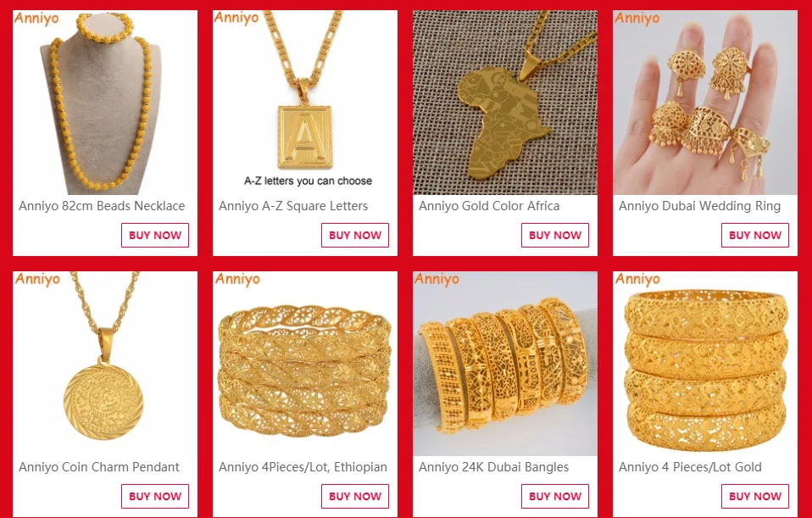This screenshot has width=812, height=518.
Task: Click Buy Now for 4 Pieces/Lot Gold
Action: click(755, 496)
